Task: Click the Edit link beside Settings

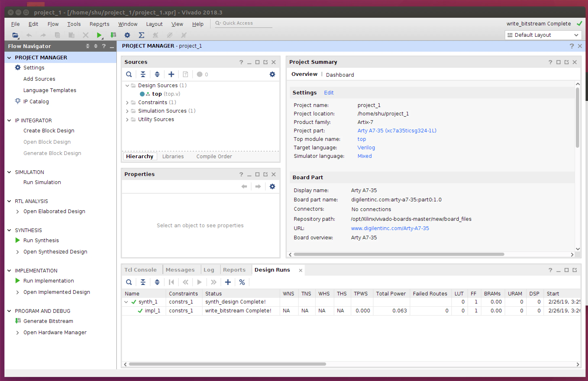Action: click(x=329, y=93)
